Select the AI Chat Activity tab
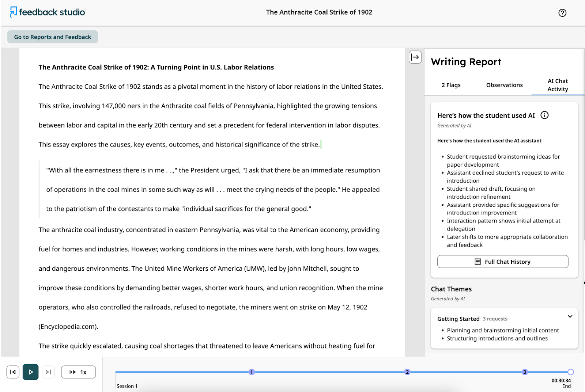This screenshot has width=585, height=392. coord(558,85)
